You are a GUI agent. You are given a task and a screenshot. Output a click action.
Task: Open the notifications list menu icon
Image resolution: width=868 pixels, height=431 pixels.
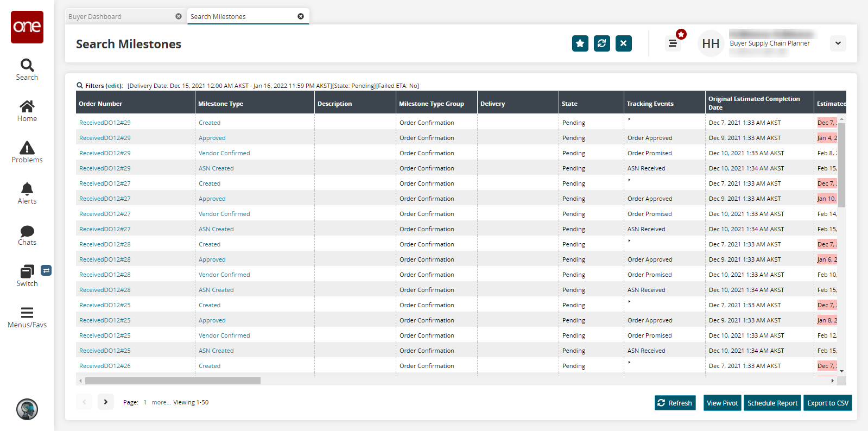point(673,43)
